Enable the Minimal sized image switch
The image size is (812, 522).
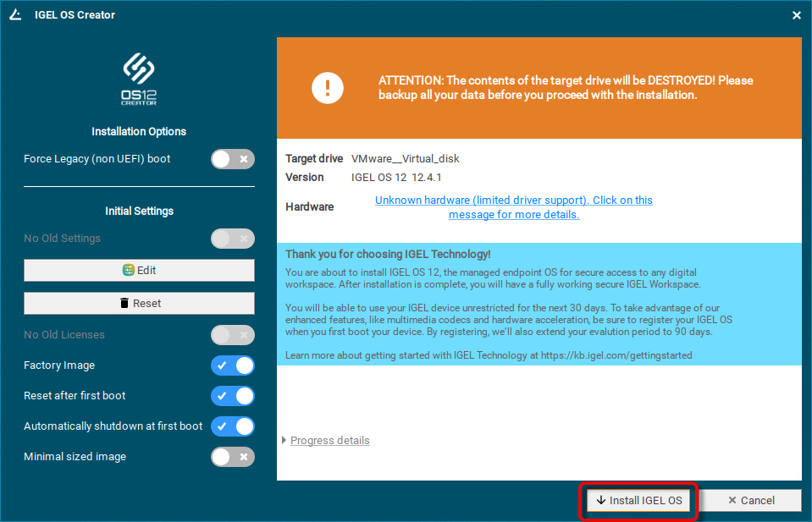pos(232,457)
